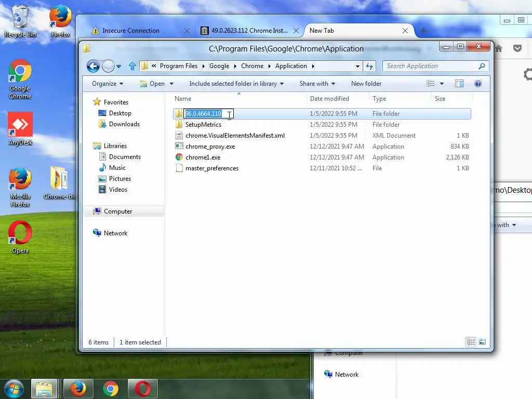Select chrome1.exe file
The width and height of the screenshot is (532, 399).
pyautogui.click(x=203, y=157)
